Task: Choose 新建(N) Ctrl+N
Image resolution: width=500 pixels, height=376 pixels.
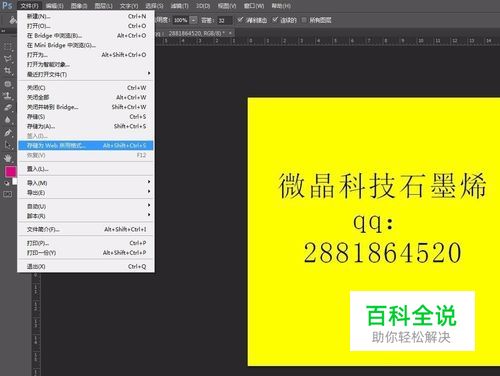Action: [86, 16]
